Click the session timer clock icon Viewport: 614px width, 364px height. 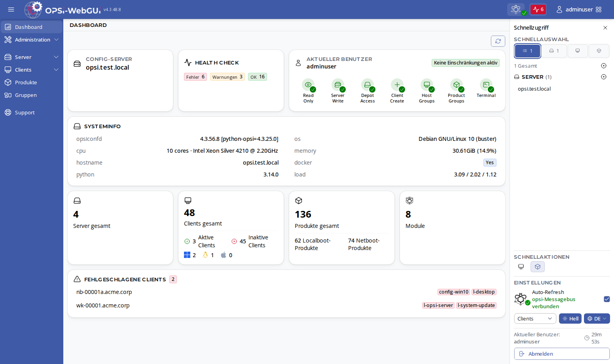(x=587, y=338)
